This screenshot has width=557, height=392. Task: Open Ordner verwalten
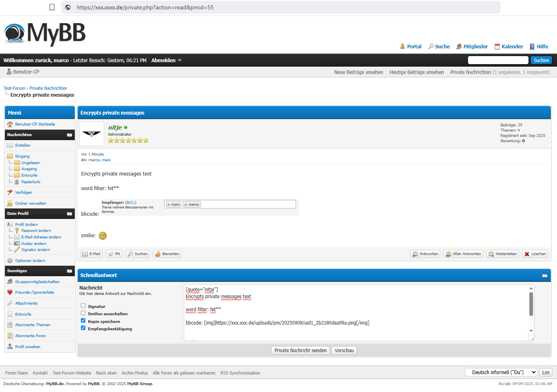pos(30,204)
